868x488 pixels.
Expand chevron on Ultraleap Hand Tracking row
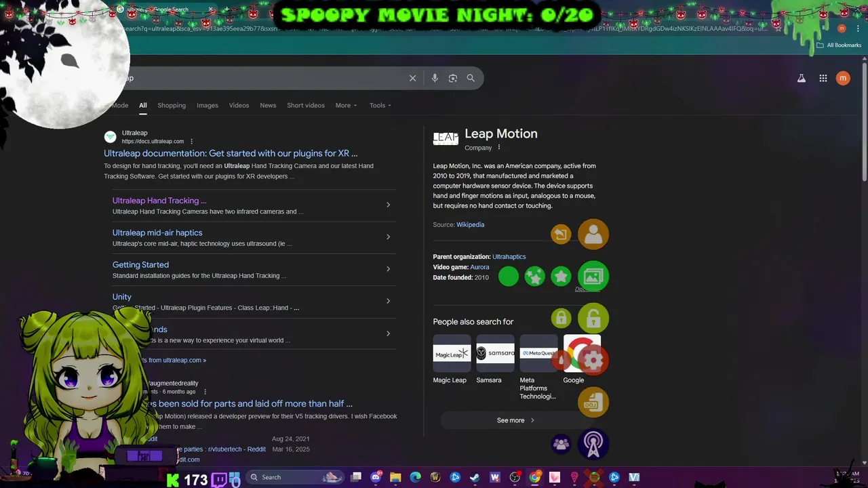(x=388, y=205)
